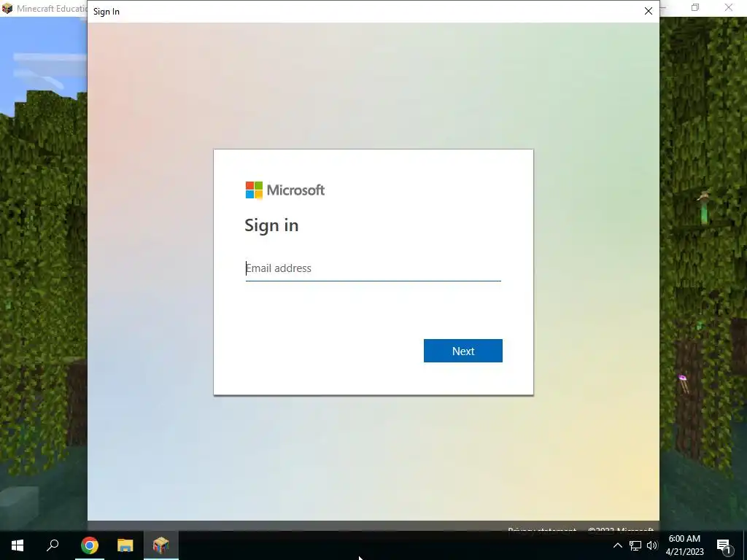Open the Windows Start menu
747x560 pixels.
18,545
